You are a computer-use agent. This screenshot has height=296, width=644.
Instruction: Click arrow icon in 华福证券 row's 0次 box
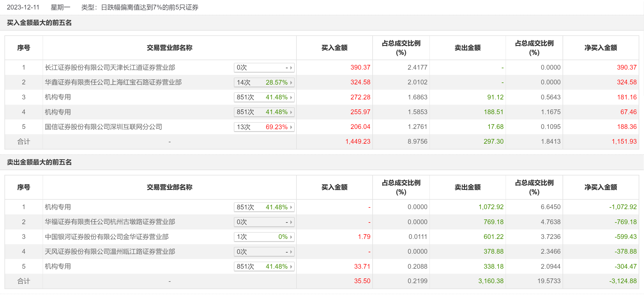tap(291, 222)
